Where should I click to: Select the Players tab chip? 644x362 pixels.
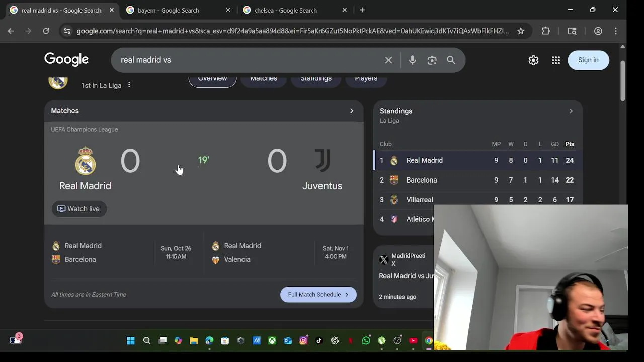(366, 80)
